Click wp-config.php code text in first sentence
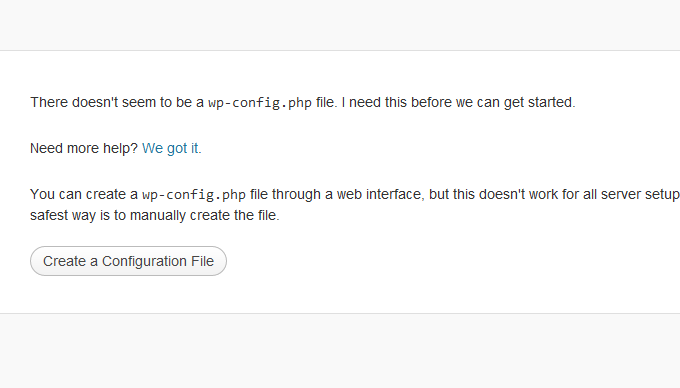Image resolution: width=680 pixels, height=388 pixels. pos(260,103)
